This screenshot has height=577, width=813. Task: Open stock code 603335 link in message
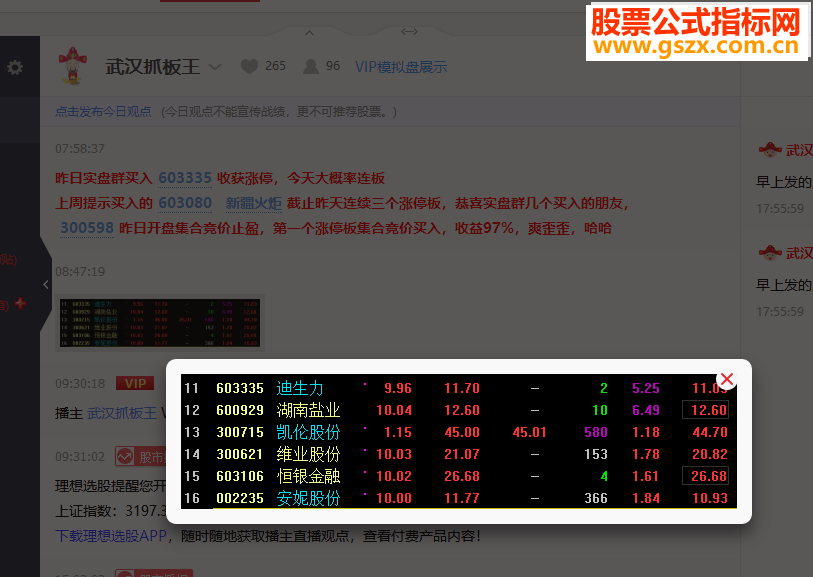point(185,178)
